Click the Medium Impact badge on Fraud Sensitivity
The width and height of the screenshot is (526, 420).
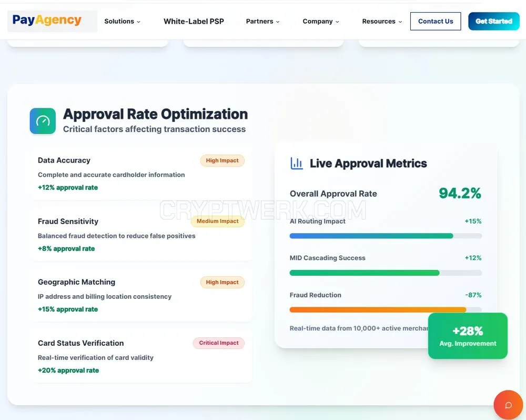point(218,221)
